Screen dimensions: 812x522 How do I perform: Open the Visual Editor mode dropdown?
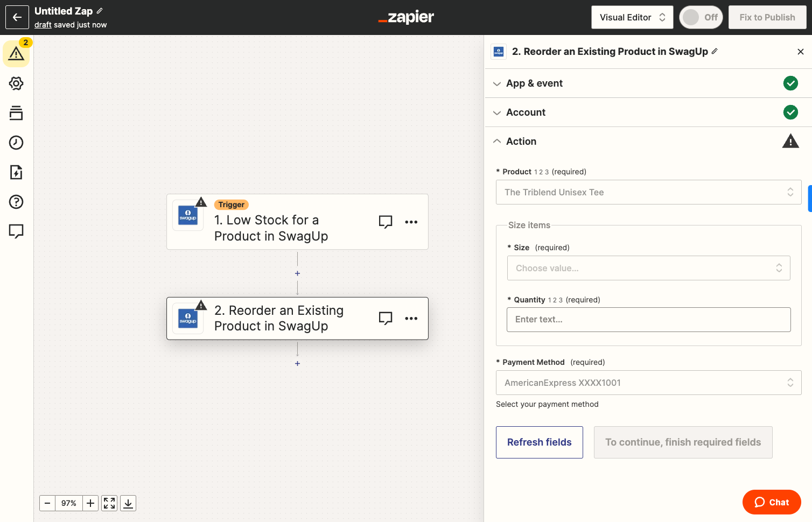click(633, 17)
